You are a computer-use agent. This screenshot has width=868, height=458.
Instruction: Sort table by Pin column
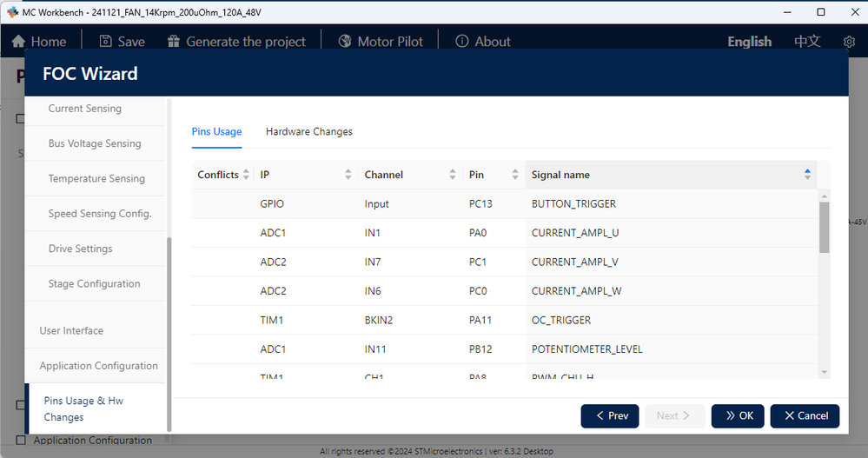pos(515,175)
